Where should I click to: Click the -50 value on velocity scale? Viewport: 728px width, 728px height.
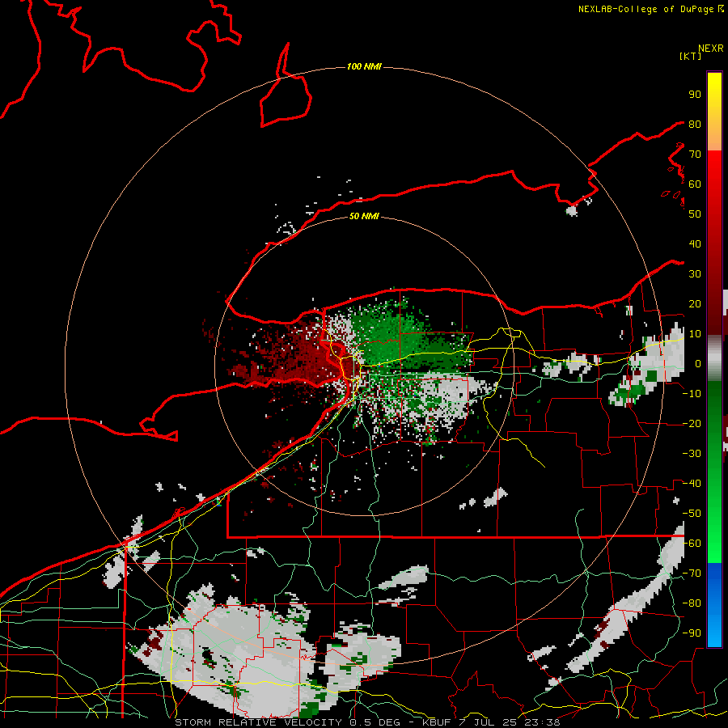[x=692, y=514]
